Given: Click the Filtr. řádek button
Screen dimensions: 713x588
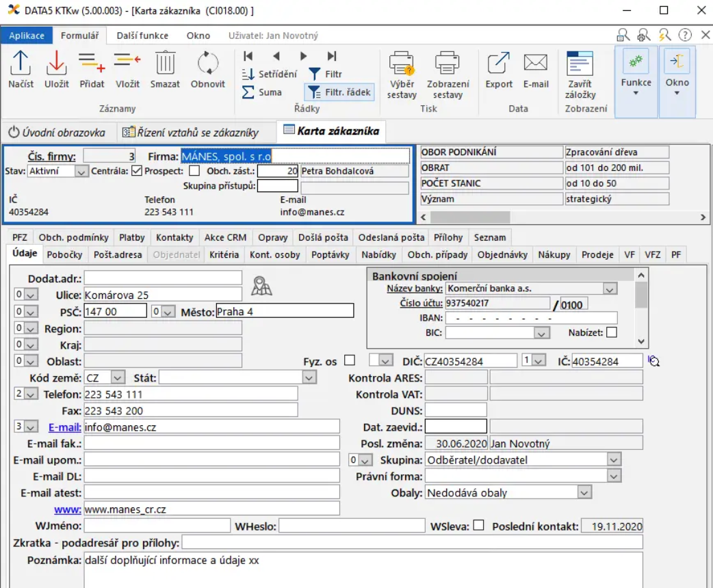Looking at the screenshot, I should (x=340, y=92).
